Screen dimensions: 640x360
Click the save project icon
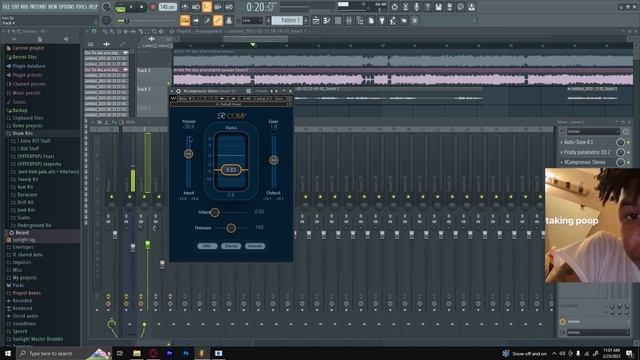tap(438, 7)
